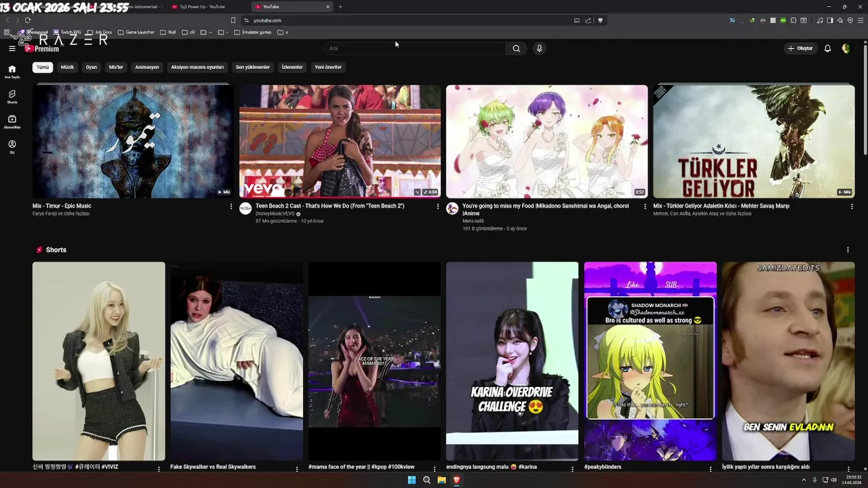868x488 pixels.
Task: Open options for VIVIZ short
Action: pos(159,469)
